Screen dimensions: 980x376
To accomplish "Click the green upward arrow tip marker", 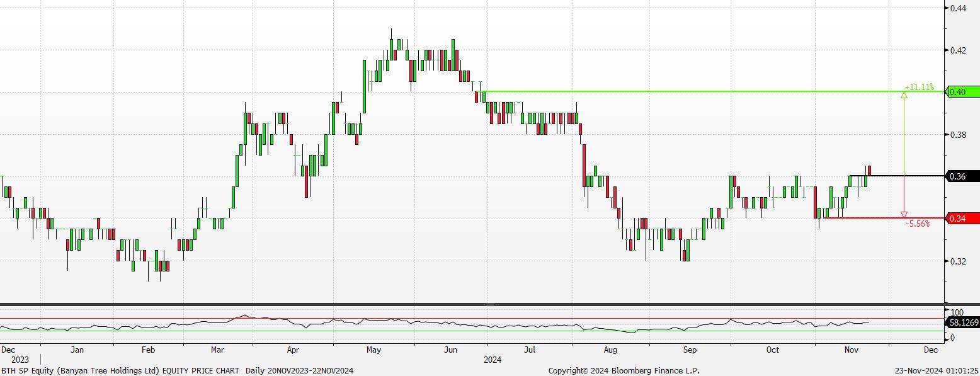I will tap(904, 95).
